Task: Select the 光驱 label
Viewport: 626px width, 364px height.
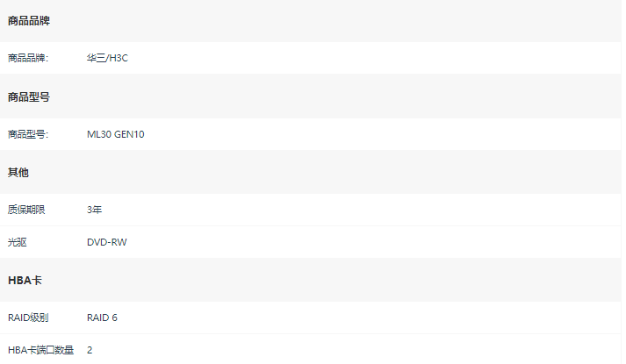Action: [18, 242]
